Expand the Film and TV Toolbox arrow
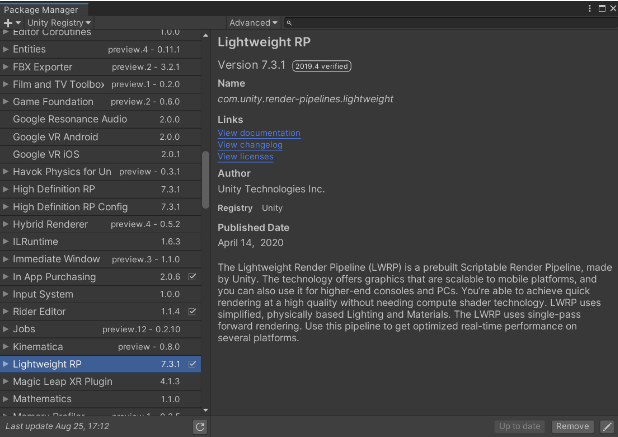The image size is (618, 437). tap(6, 84)
